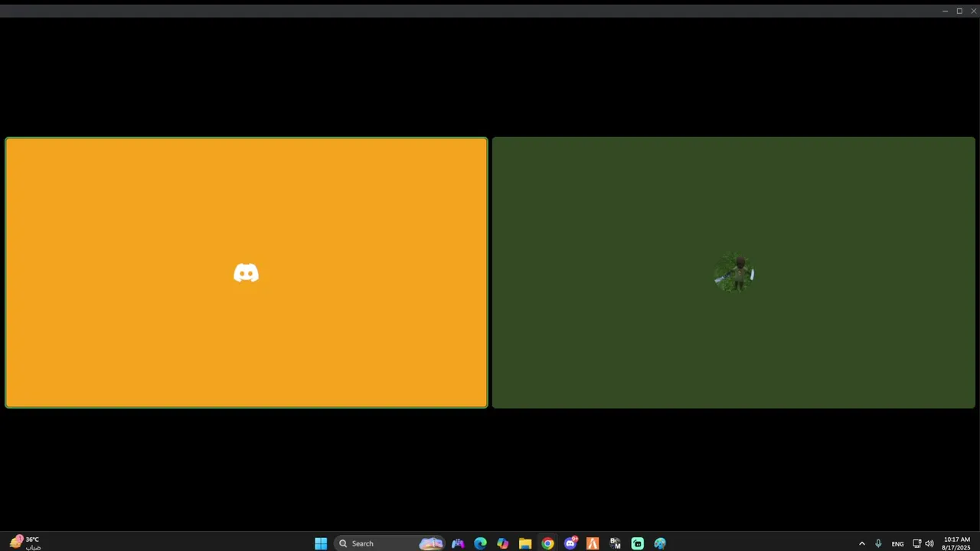The height and width of the screenshot is (551, 980).
Task: Open the volume speaker icon in tray
Action: point(929,544)
